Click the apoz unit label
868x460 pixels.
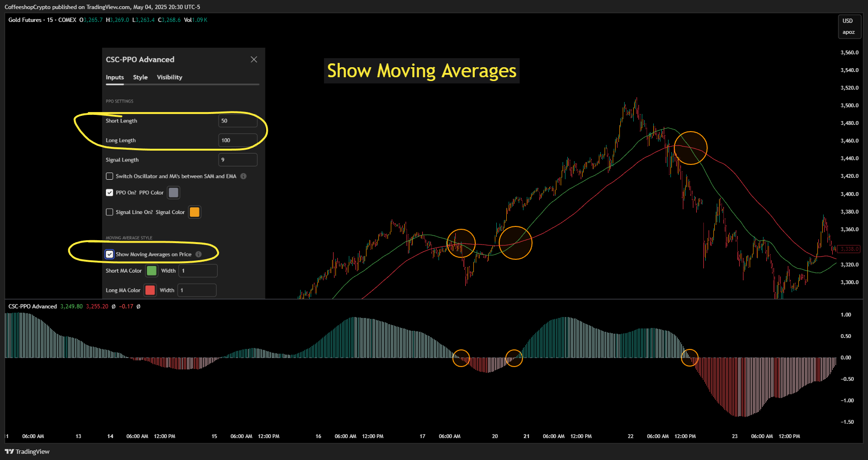click(848, 32)
